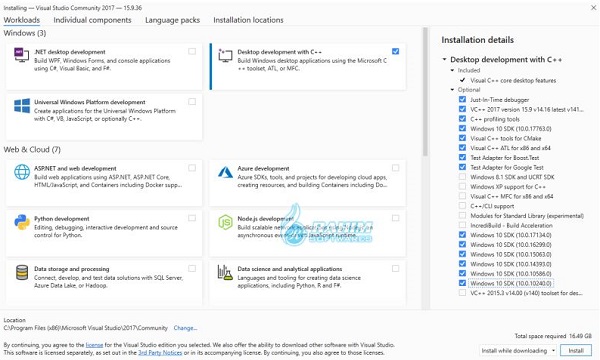This screenshot has width=600, height=360.
Task: Enable Windows 8.1 SDK and UCRT SDK
Action: [x=462, y=177]
